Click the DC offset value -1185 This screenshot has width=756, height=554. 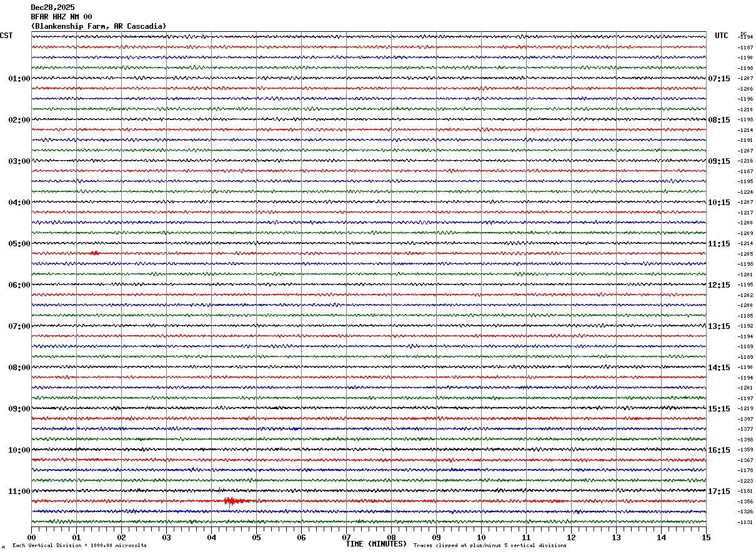(x=745, y=316)
